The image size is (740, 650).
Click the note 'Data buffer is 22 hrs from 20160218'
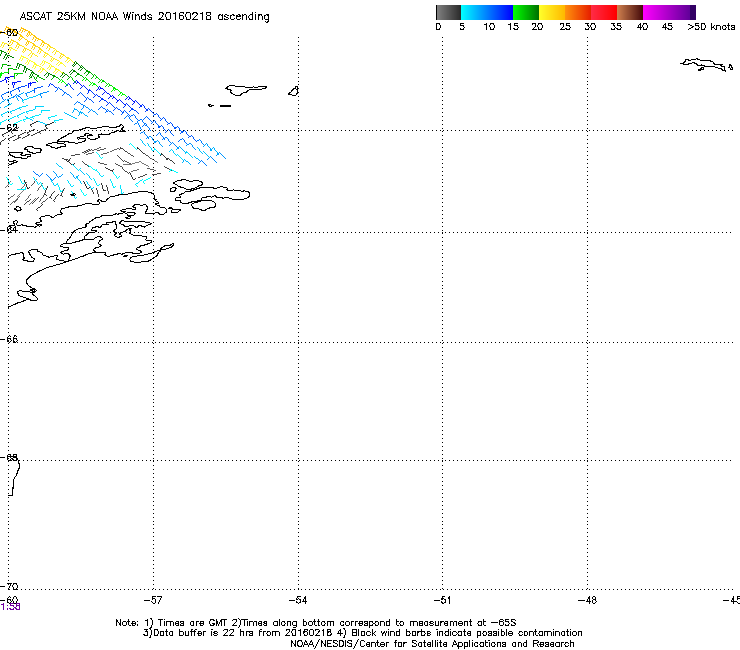coord(238,633)
